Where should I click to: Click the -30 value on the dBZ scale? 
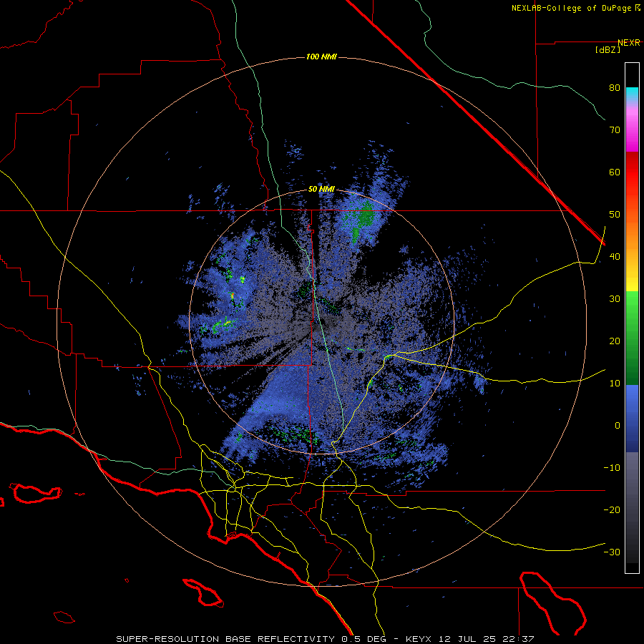coord(612,552)
